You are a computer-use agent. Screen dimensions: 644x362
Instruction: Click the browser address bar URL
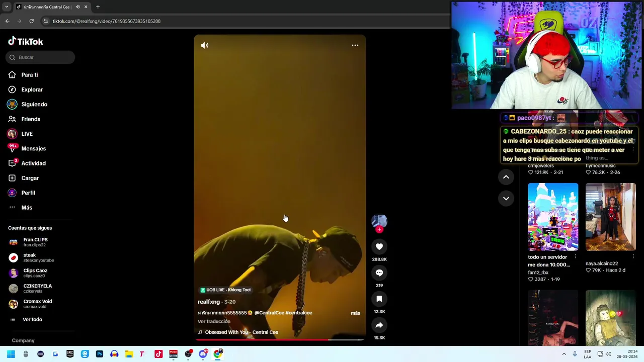107,21
